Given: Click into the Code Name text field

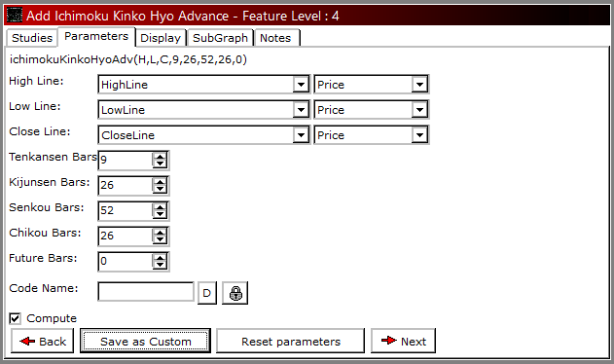Looking at the screenshot, I should (146, 292).
